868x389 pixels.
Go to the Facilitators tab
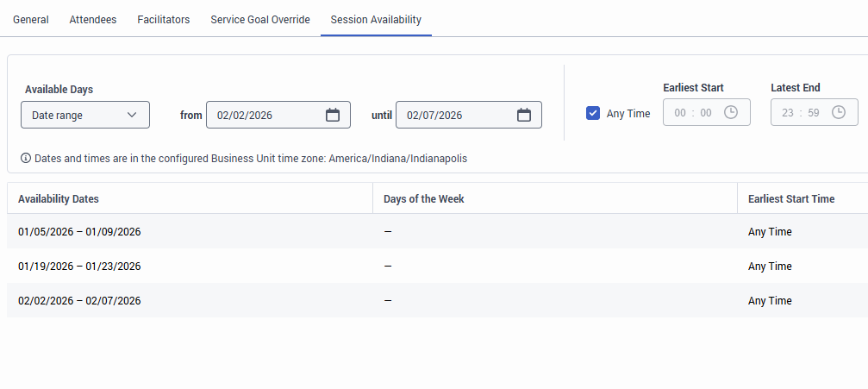click(164, 20)
